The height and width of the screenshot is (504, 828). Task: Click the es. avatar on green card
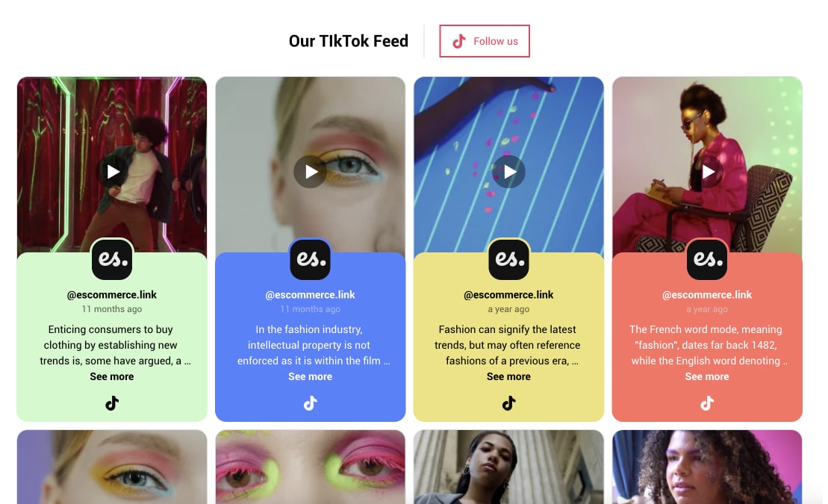(x=112, y=259)
